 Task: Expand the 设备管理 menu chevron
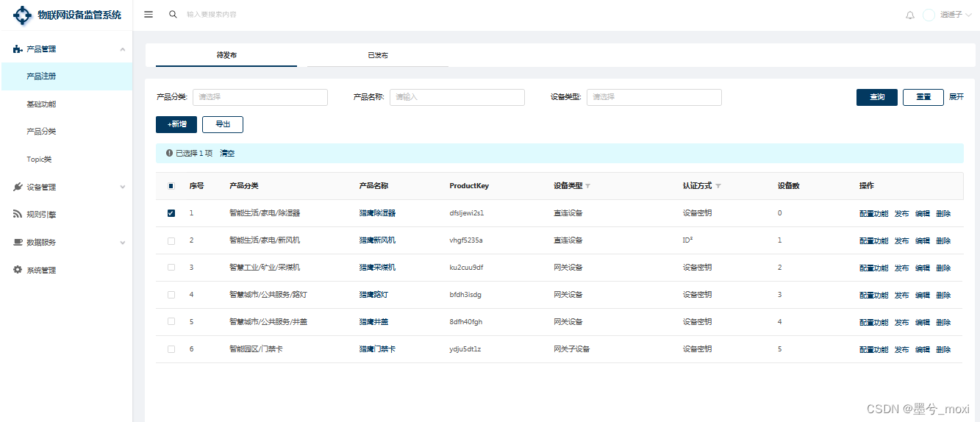point(123,187)
